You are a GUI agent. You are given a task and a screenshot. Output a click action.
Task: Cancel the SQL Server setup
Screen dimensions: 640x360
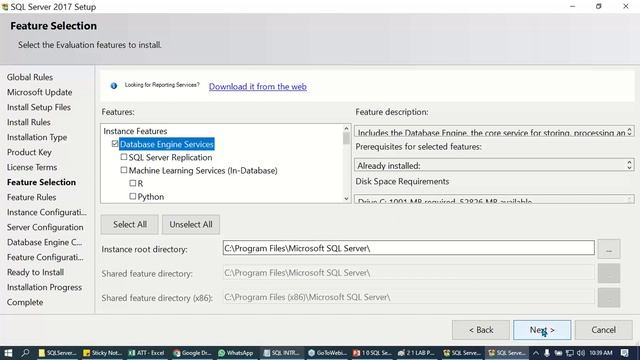tap(604, 330)
